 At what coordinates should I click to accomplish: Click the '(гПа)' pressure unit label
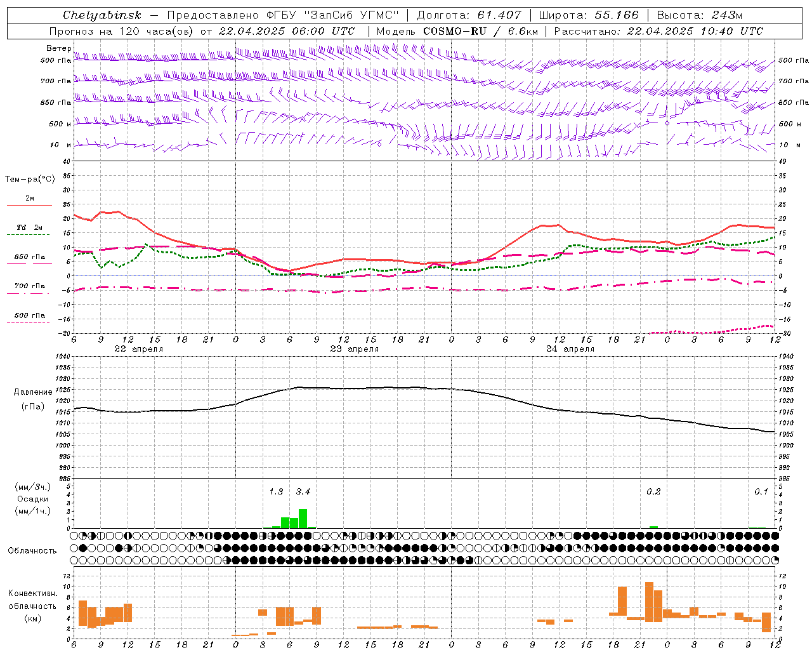coord(33,407)
